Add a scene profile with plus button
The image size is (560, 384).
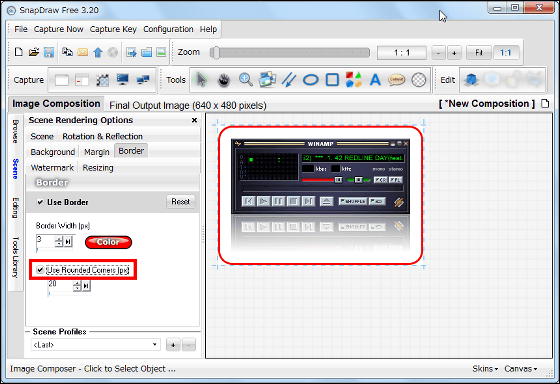tap(173, 345)
